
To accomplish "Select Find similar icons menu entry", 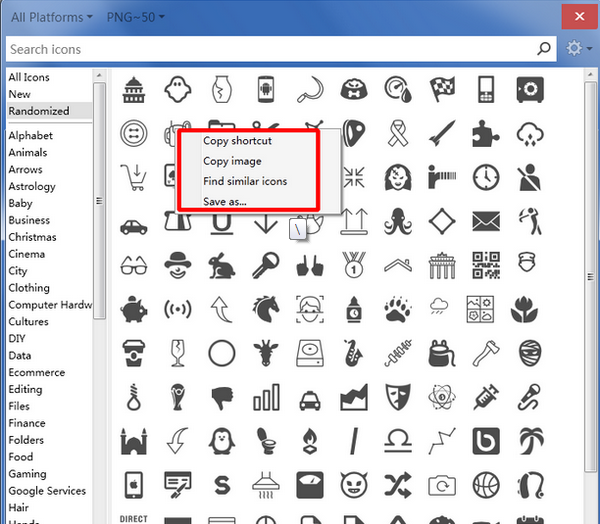I will click(245, 181).
